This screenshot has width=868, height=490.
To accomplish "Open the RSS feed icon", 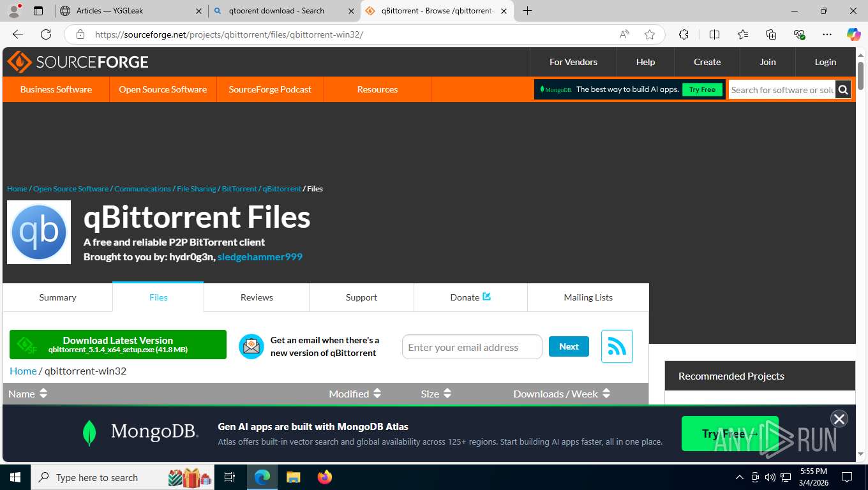I will (x=617, y=346).
